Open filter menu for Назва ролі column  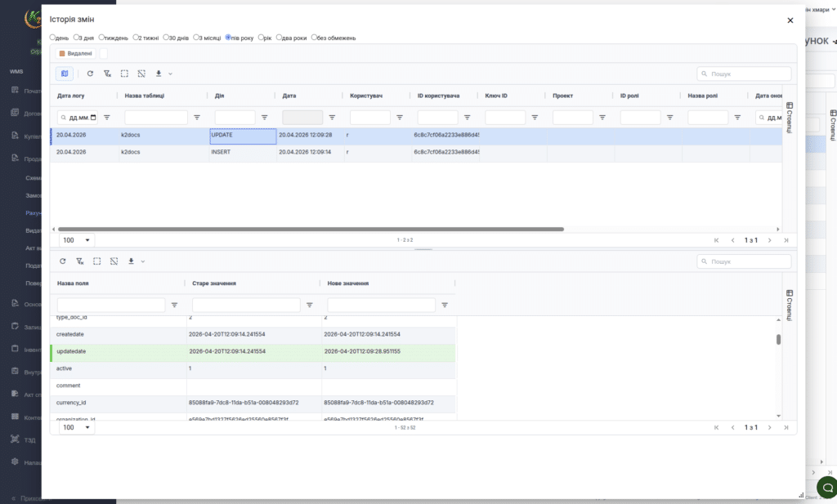(737, 118)
